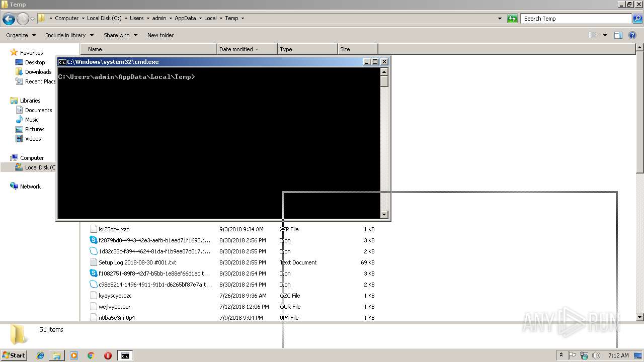Image resolution: width=644 pixels, height=362 pixels.
Task: Open the volume speaker tray icon
Action: click(x=596, y=355)
